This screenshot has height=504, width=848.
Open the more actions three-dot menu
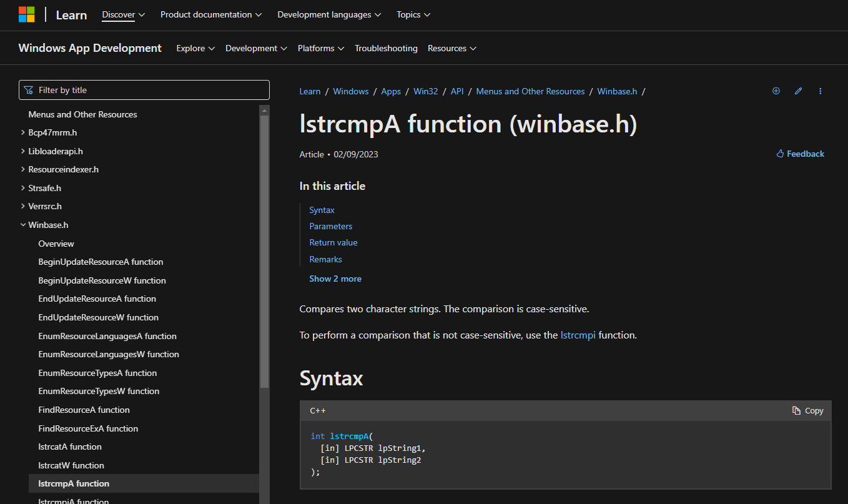tap(820, 91)
